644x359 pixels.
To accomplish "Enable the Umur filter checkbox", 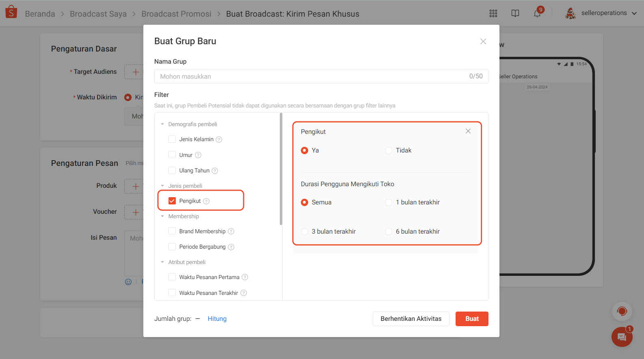I will pos(172,155).
